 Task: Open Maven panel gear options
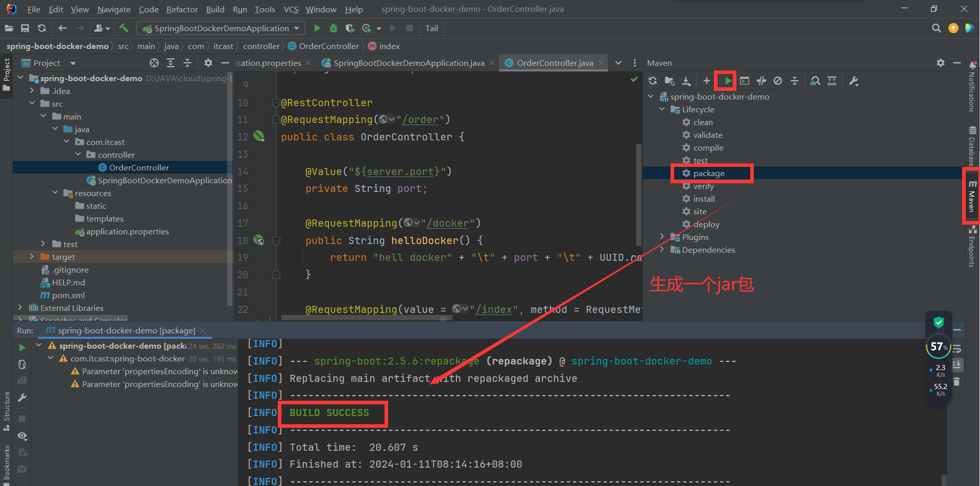pos(941,63)
